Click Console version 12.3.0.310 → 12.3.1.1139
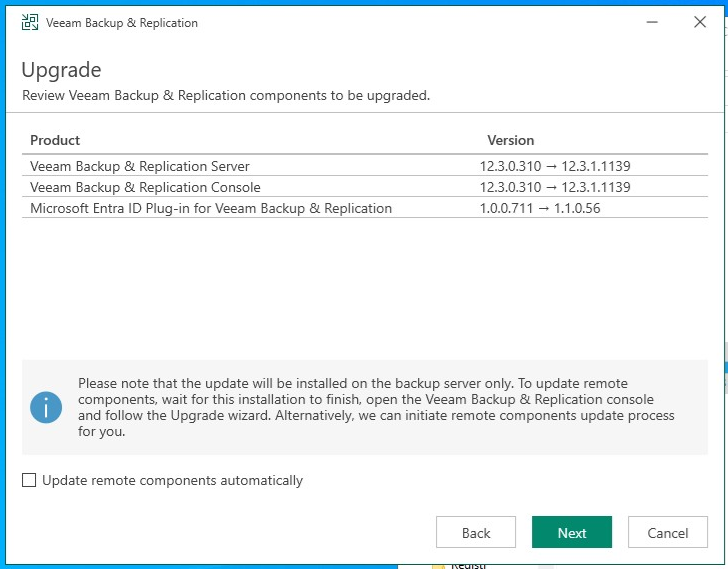 (x=555, y=187)
